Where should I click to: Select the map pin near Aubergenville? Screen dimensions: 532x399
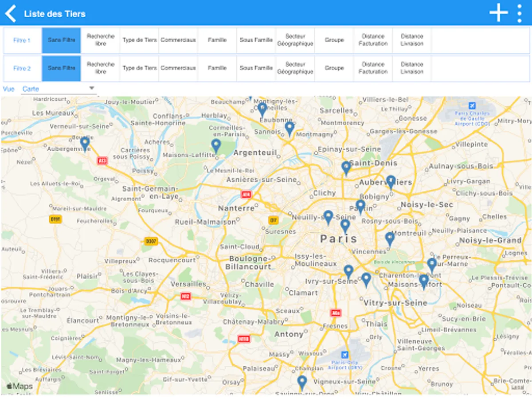click(85, 145)
